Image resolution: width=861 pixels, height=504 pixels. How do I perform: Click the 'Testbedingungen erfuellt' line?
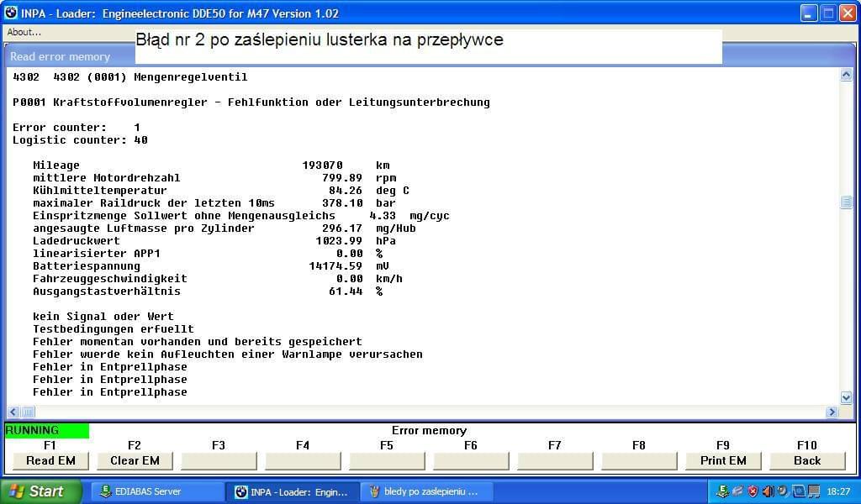click(114, 329)
